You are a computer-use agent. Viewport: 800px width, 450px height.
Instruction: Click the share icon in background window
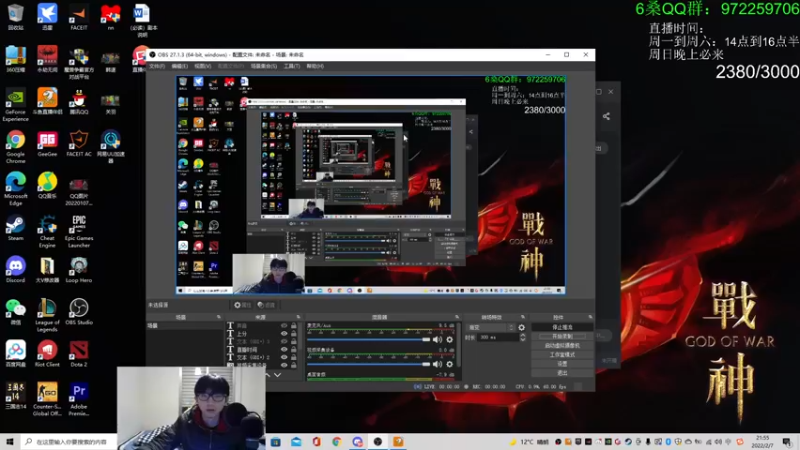(x=606, y=116)
